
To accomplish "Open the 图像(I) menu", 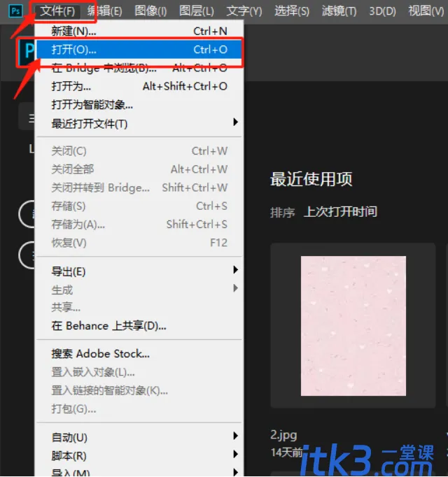I will (150, 11).
